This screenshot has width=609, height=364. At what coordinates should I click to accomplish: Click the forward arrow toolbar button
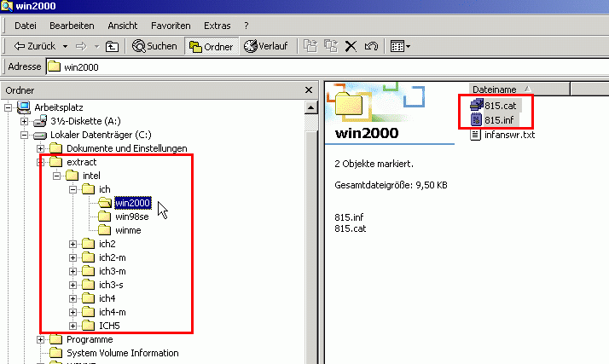coord(81,46)
